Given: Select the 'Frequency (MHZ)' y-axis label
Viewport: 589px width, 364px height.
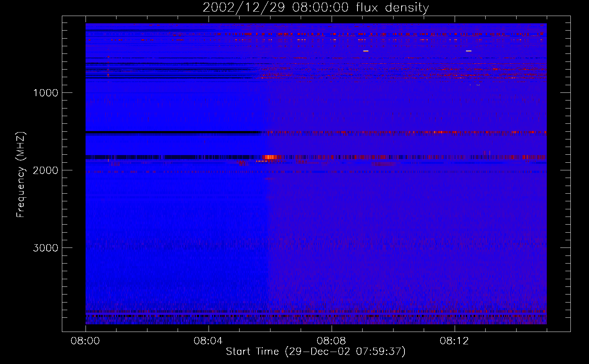Looking at the screenshot, I should click(21, 174).
